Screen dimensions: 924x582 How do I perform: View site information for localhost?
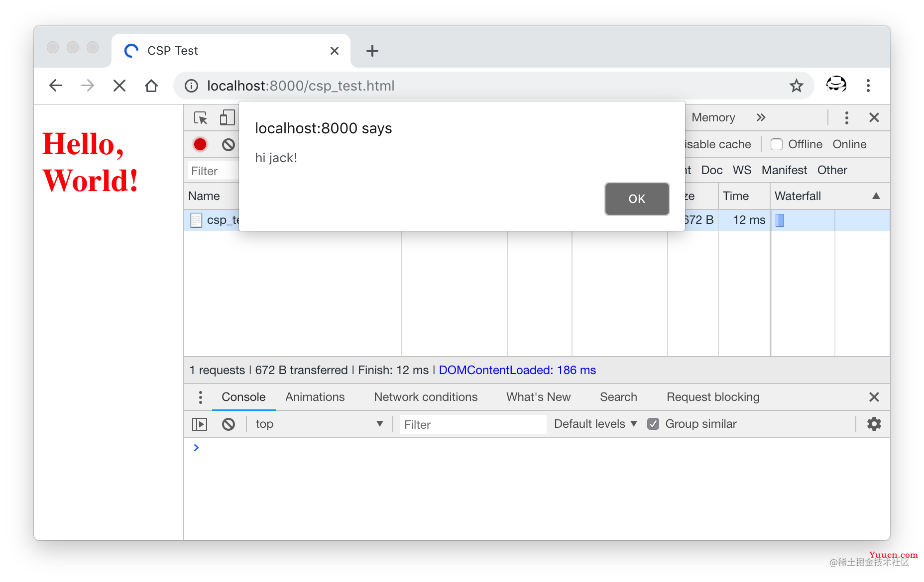(x=191, y=86)
